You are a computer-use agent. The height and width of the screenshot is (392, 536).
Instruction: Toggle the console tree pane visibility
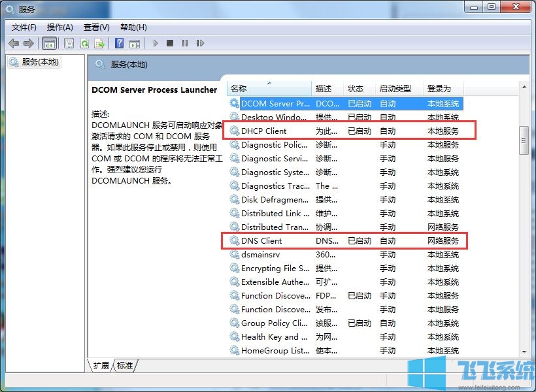click(x=50, y=43)
